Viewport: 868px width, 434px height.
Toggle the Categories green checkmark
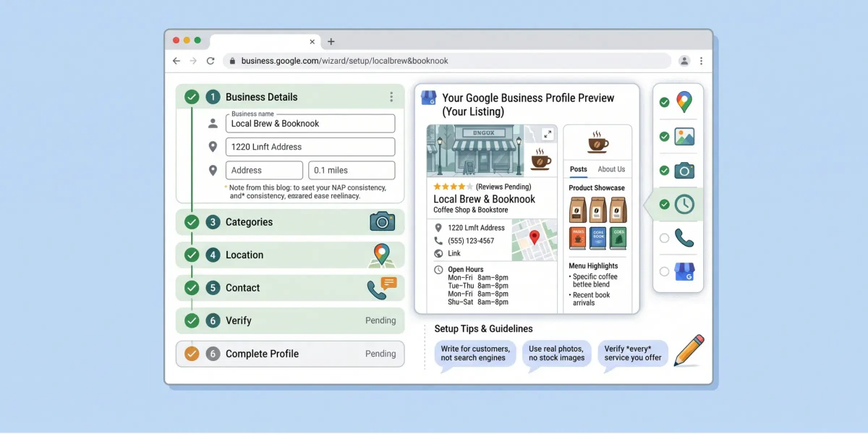click(192, 222)
